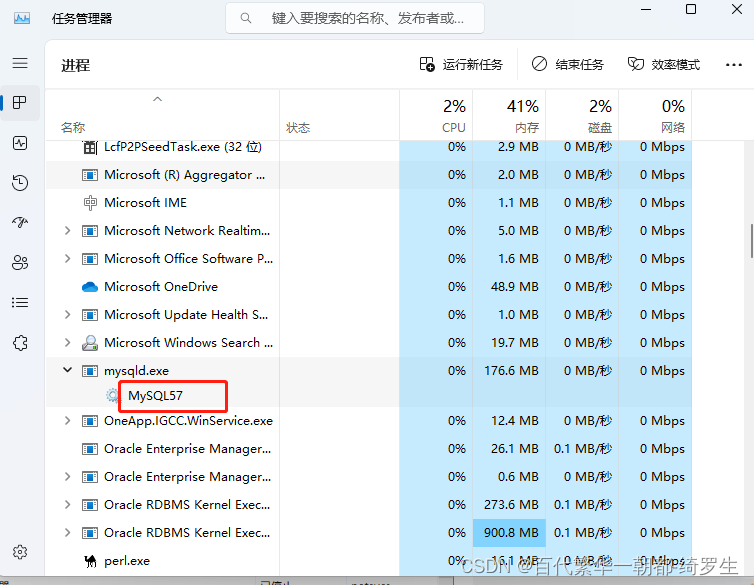Open the Performance tab icon in sidebar

20,143
